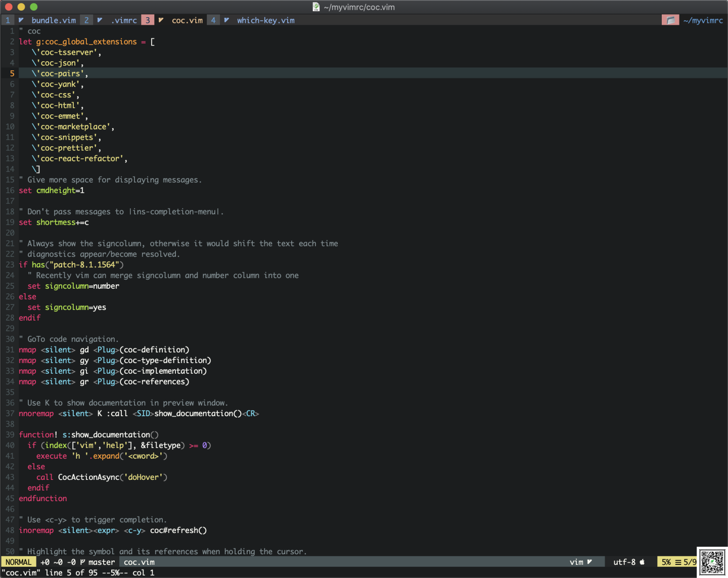Select the coc.vim tab
728x578 pixels.
tap(187, 20)
